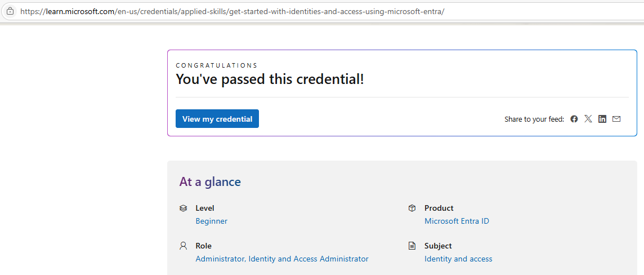Click the Level stacked-layers icon
Image resolution: width=644 pixels, height=275 pixels.
point(183,208)
